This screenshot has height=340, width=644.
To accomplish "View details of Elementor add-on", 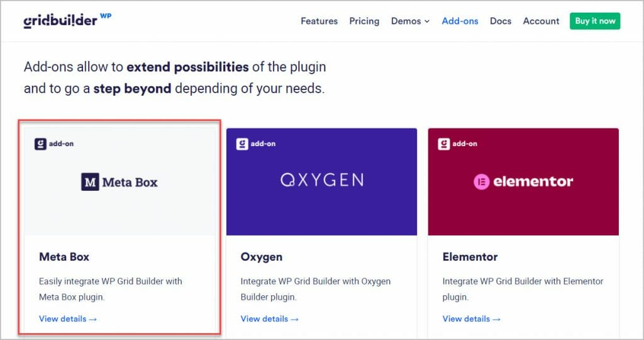I will click(472, 319).
